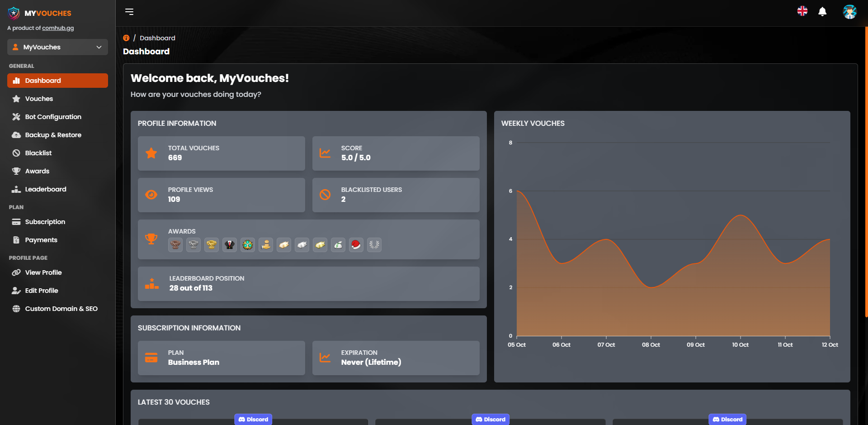Select the gold trophy award badge
The height and width of the screenshot is (425, 868).
coord(212,245)
